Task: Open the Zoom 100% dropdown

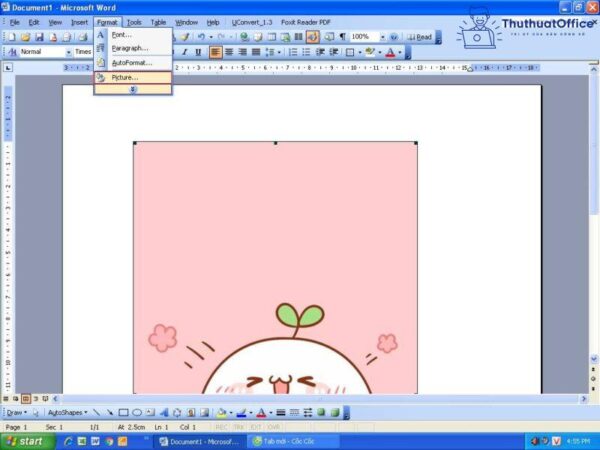Action: (382, 37)
